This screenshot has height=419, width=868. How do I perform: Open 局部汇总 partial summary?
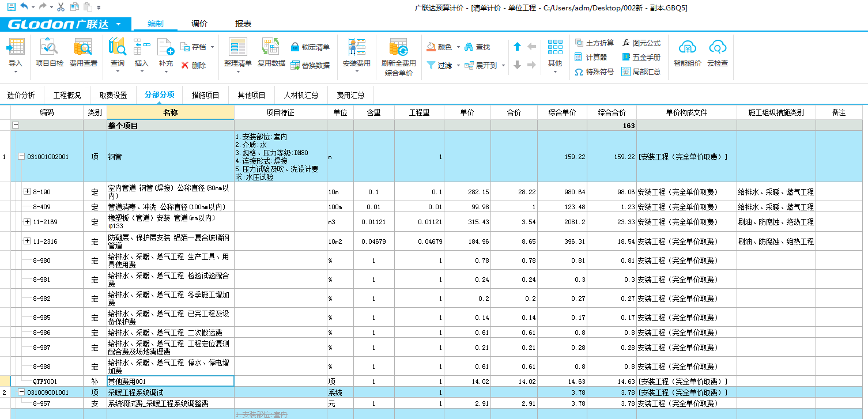pyautogui.click(x=641, y=72)
